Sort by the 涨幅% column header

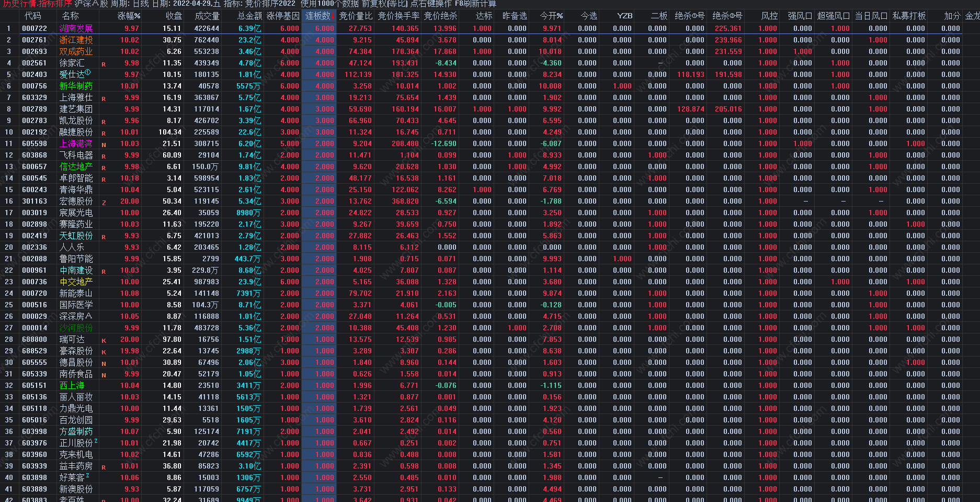129,16
